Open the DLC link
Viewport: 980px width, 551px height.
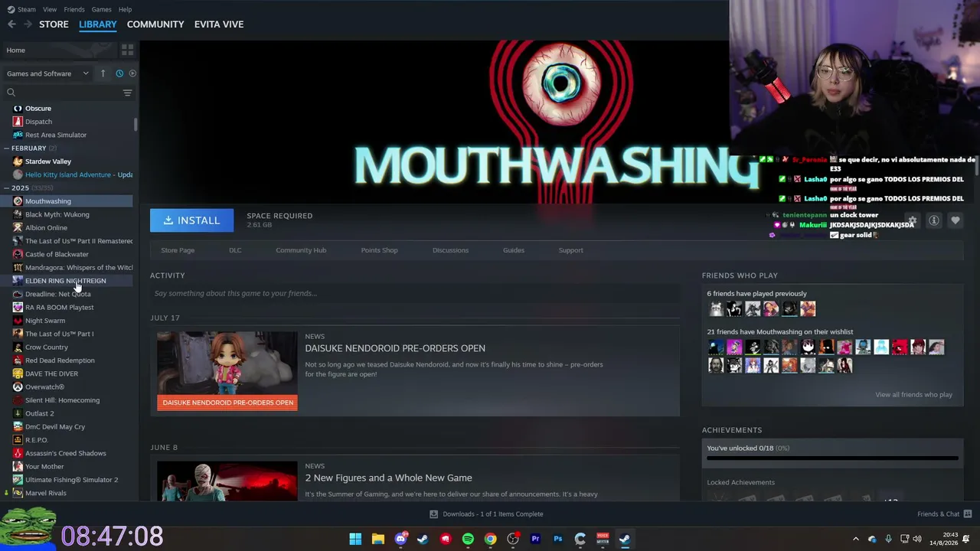coord(235,250)
